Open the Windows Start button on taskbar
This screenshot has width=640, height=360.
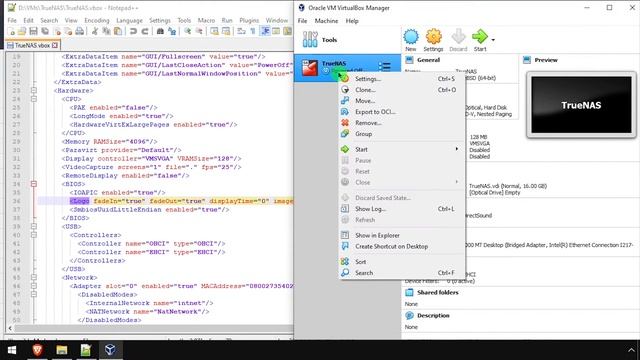(12, 350)
